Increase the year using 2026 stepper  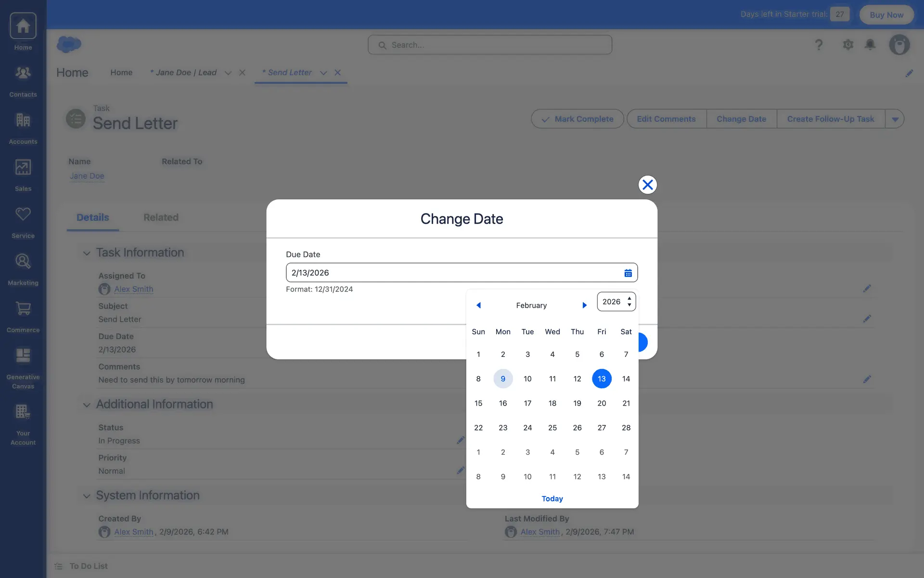tap(629, 299)
